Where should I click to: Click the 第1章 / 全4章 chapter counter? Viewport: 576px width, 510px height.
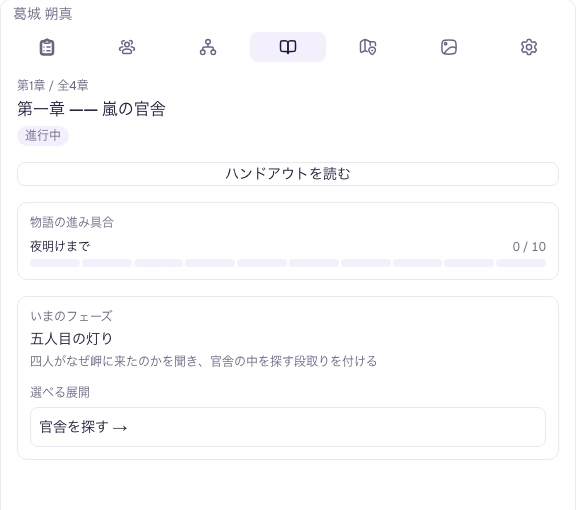[53, 85]
